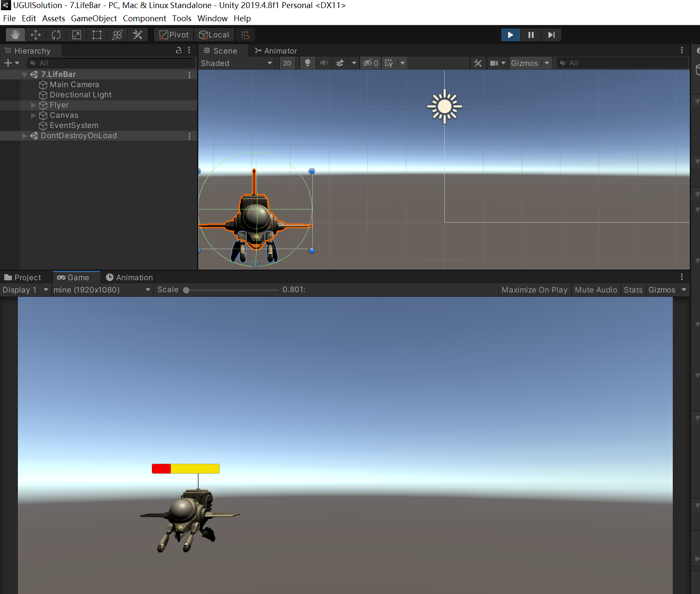Select the Scale tool
Viewport: 700px width, 594px height.
click(x=77, y=35)
